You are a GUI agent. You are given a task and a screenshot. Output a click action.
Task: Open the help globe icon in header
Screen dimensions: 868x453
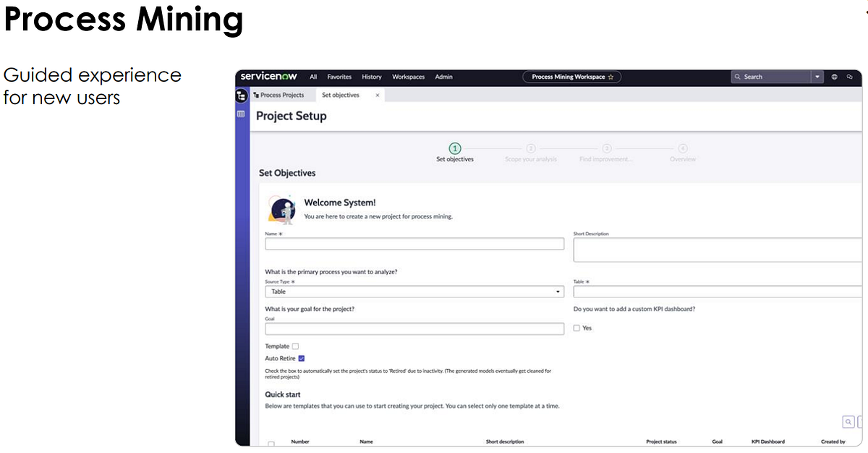(x=834, y=77)
